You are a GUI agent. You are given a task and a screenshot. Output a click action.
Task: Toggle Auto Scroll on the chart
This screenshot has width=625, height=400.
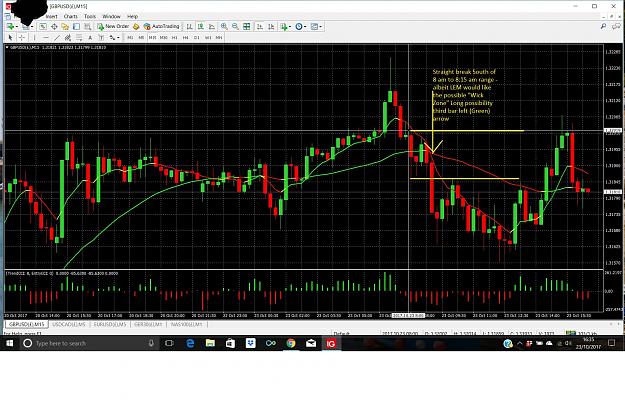tap(259, 27)
